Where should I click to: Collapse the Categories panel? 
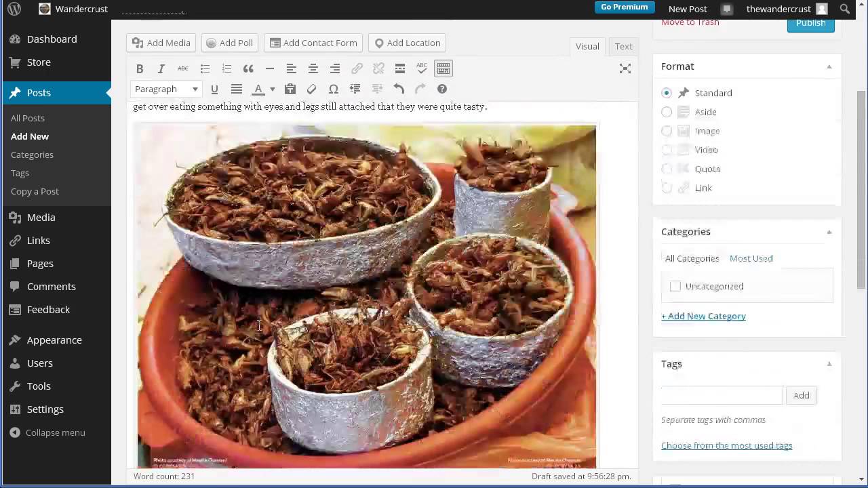[829, 232]
